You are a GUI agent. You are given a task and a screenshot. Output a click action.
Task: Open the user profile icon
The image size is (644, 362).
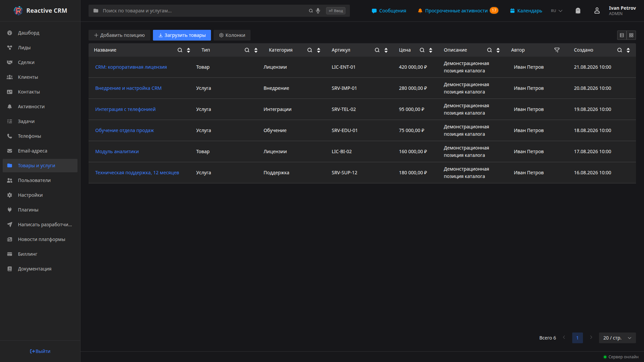coord(597,11)
